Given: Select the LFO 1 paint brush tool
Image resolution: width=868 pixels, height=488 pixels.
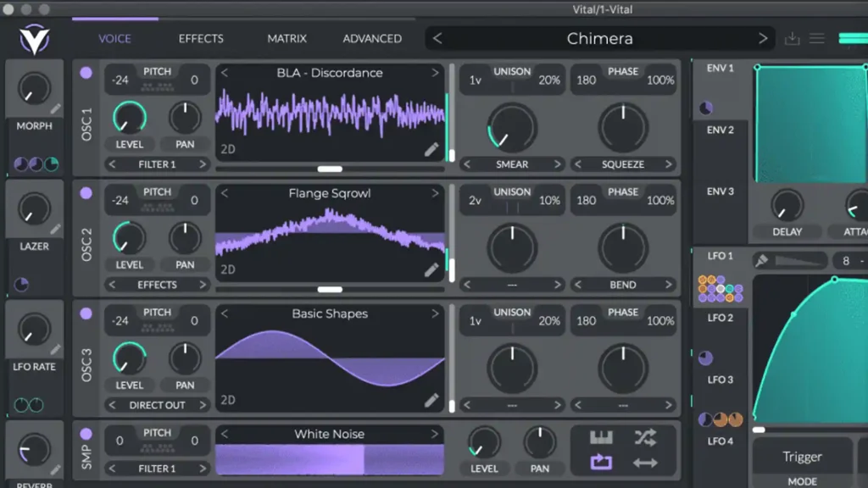Looking at the screenshot, I should click(x=762, y=260).
